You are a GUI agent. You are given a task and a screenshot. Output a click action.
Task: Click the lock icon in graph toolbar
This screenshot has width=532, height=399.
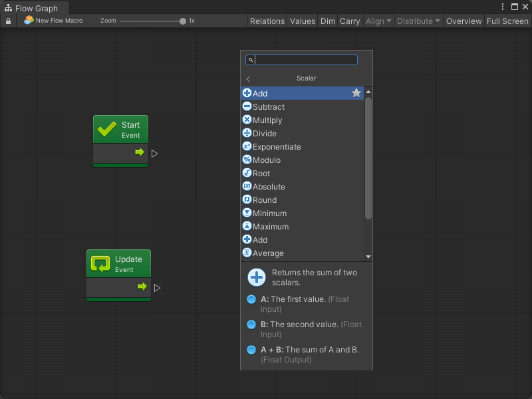point(8,21)
